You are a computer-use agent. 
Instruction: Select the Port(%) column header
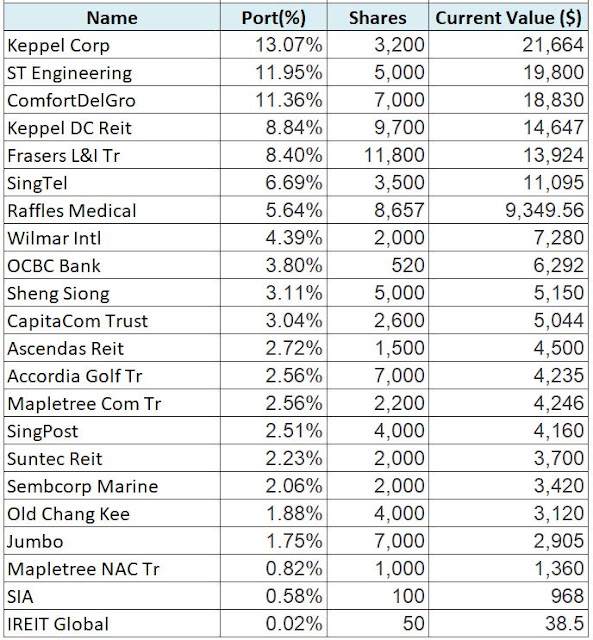273,17
